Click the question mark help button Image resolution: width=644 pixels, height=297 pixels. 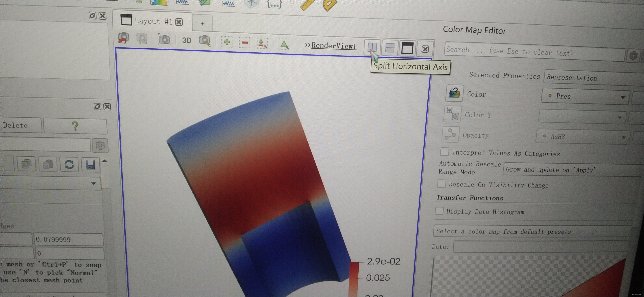pos(75,126)
